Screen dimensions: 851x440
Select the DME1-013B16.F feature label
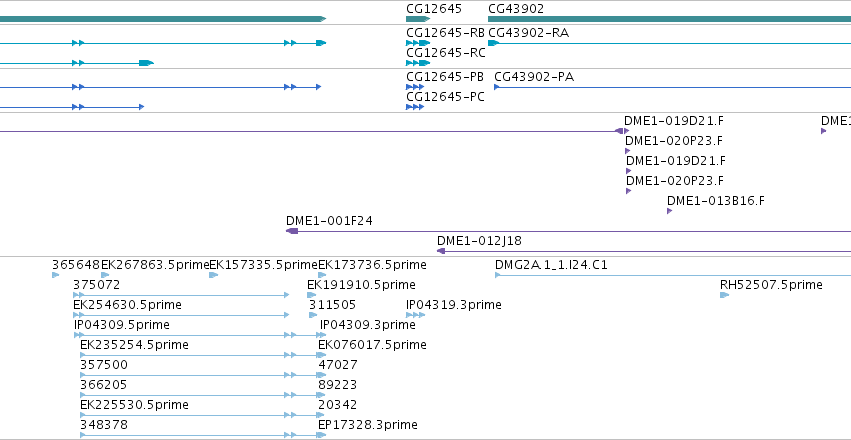coord(715,201)
